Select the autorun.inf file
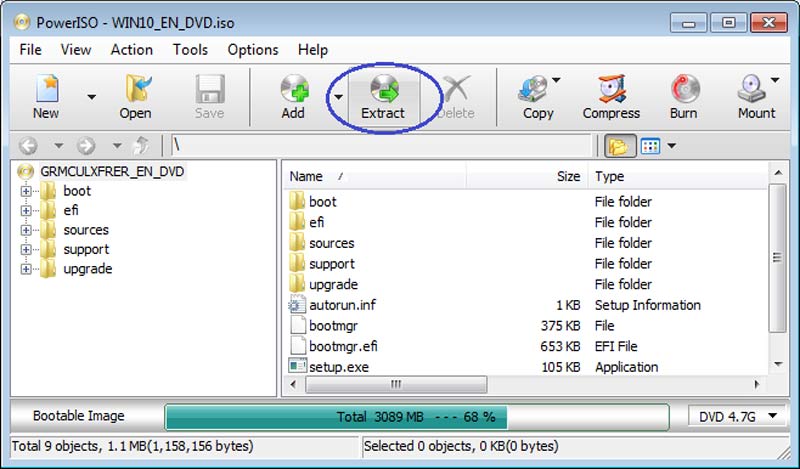 [x=342, y=305]
